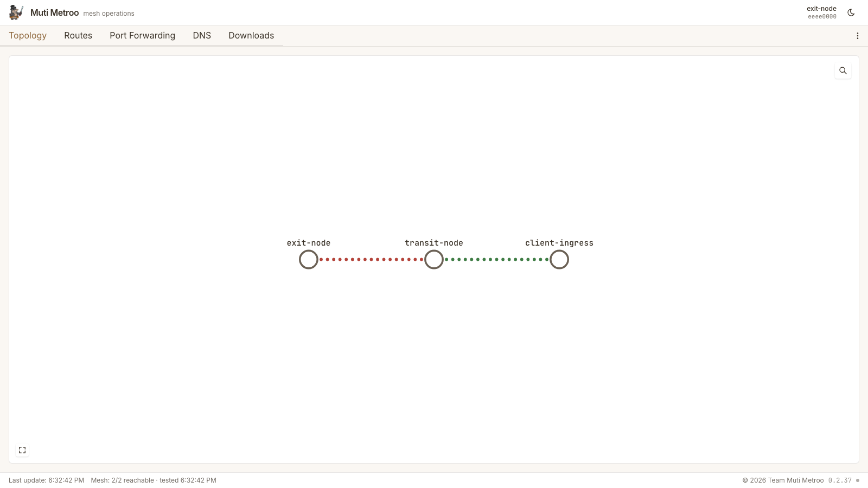
Task: Enter fullscreen topology view
Action: click(22, 450)
